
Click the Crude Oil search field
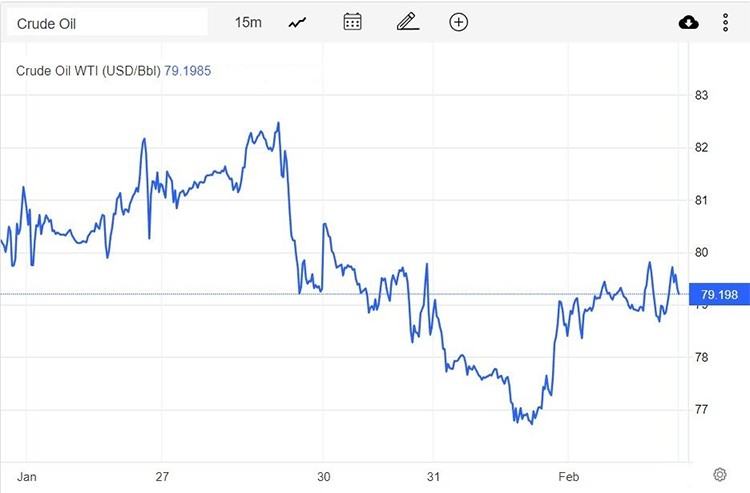(x=106, y=23)
